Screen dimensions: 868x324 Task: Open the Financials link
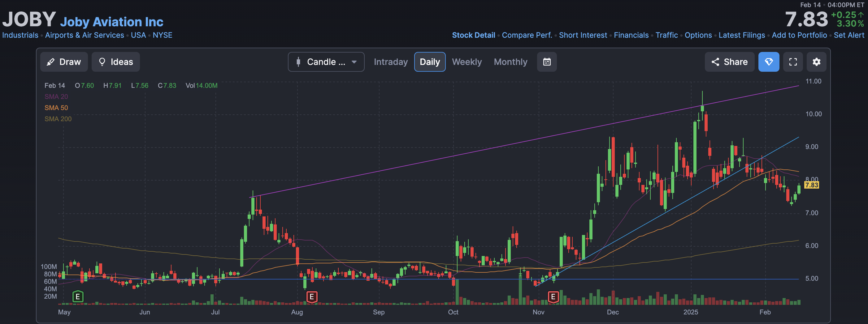click(x=631, y=35)
